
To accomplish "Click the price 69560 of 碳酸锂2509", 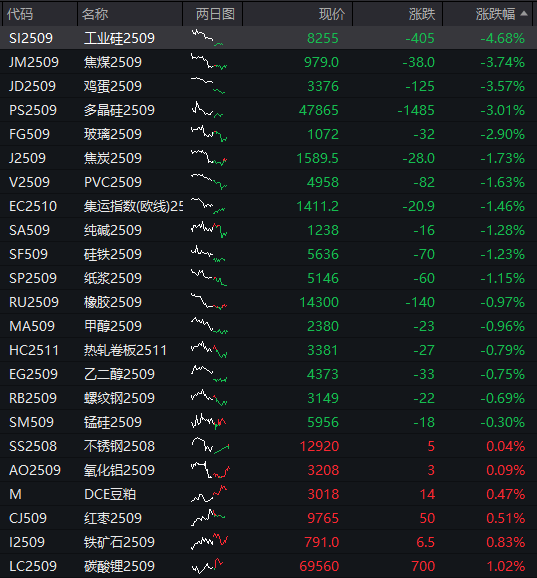I will click(x=319, y=566).
